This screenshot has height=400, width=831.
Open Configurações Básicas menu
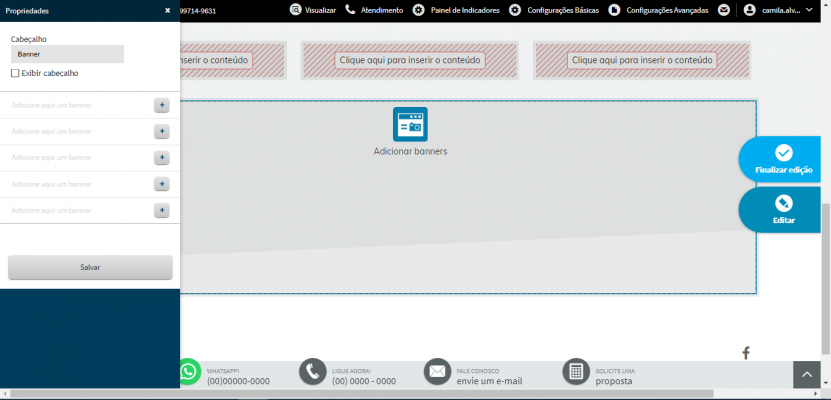554,10
